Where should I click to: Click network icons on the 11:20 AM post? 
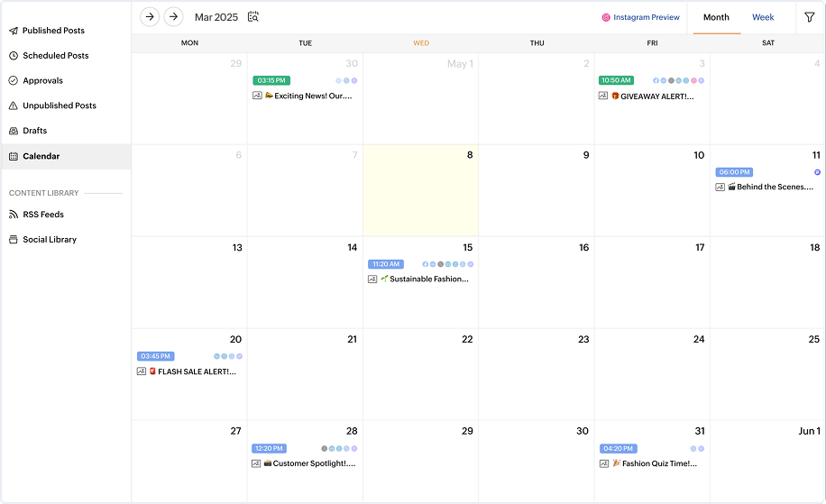tap(448, 264)
